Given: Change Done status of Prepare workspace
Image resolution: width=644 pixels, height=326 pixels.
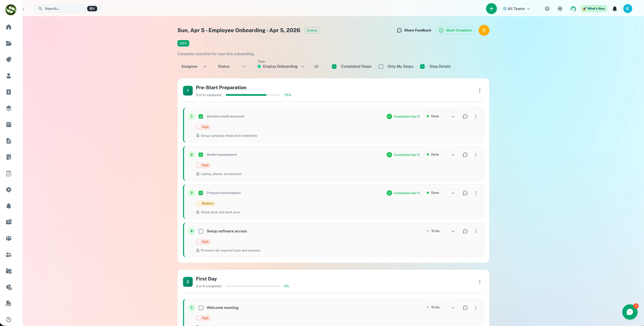Looking at the screenshot, I should click(440, 193).
